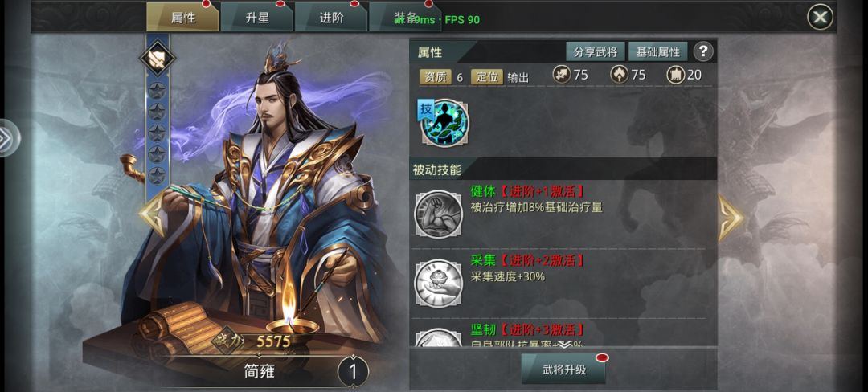The width and height of the screenshot is (868, 392).
Task: Click the 基础属性 button
Action: (x=657, y=52)
